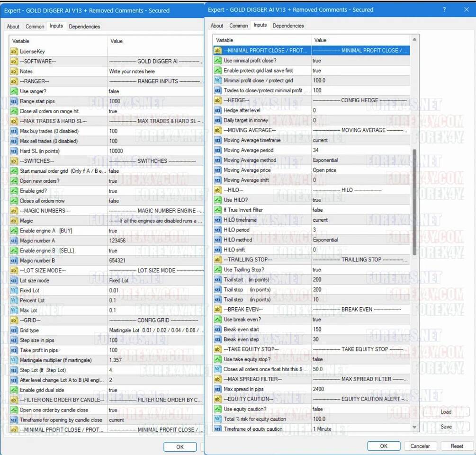Click the string icon beside LicenseKey

14,51
